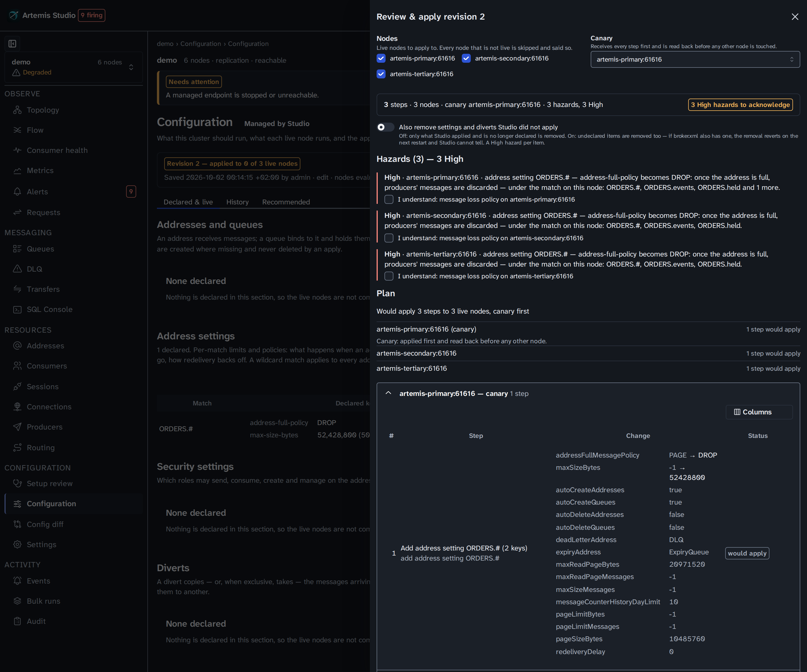The image size is (807, 672).
Task: Click the 'Needs attention' badge
Action: tap(194, 82)
